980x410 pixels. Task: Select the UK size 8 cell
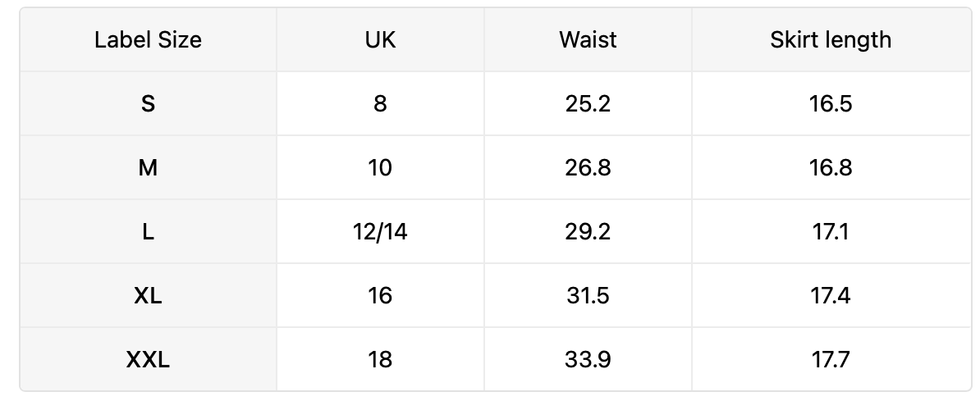[380, 103]
